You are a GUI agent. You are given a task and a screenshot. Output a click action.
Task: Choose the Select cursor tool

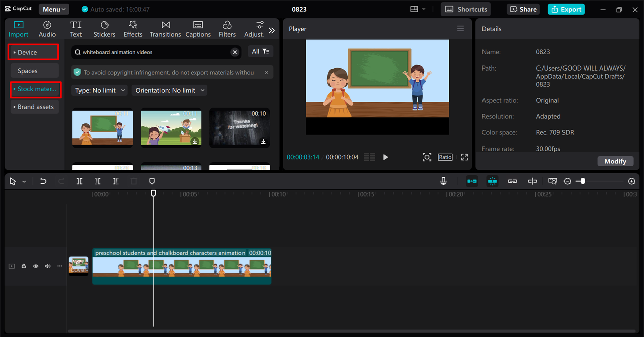(13, 181)
